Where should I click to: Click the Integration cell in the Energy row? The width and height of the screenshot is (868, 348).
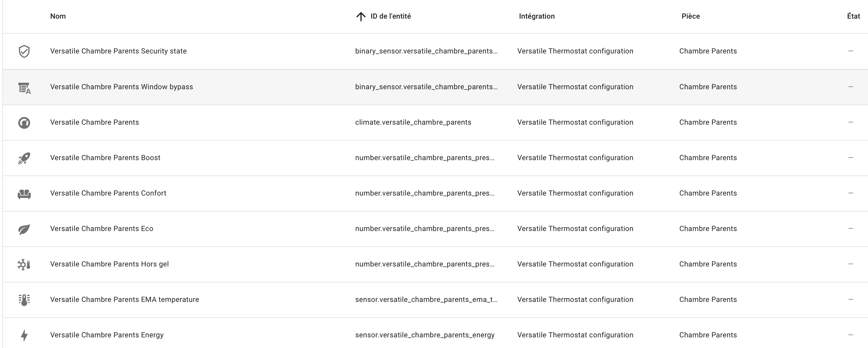pyautogui.click(x=575, y=335)
